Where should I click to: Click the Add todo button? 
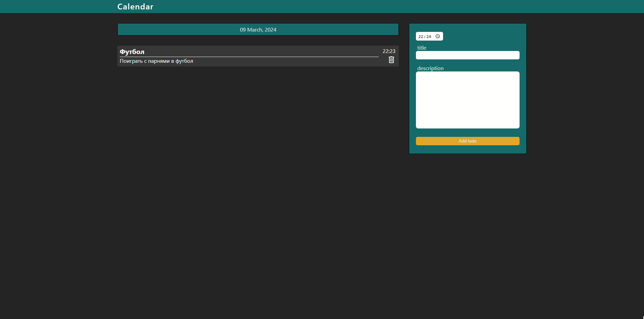pyautogui.click(x=468, y=141)
